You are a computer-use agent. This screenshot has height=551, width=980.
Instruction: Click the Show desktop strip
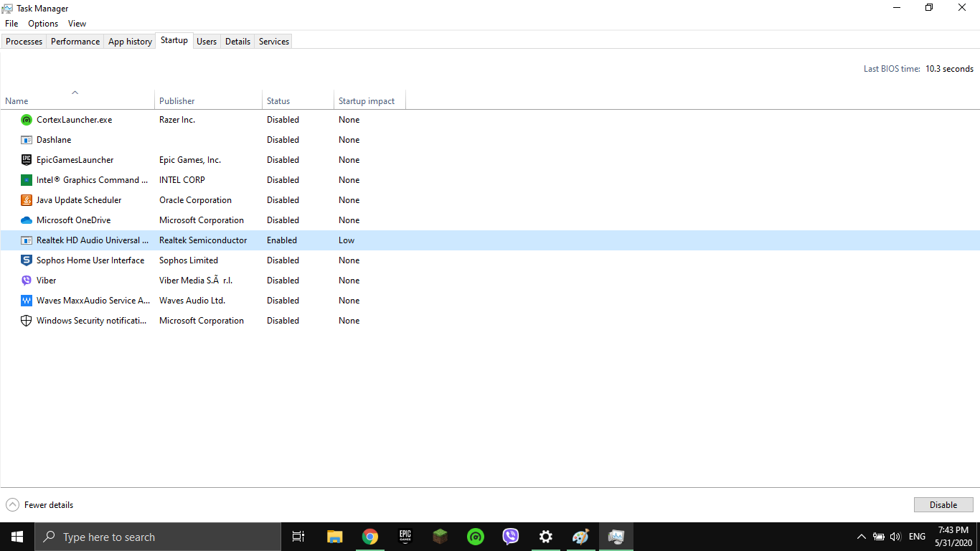click(x=978, y=537)
